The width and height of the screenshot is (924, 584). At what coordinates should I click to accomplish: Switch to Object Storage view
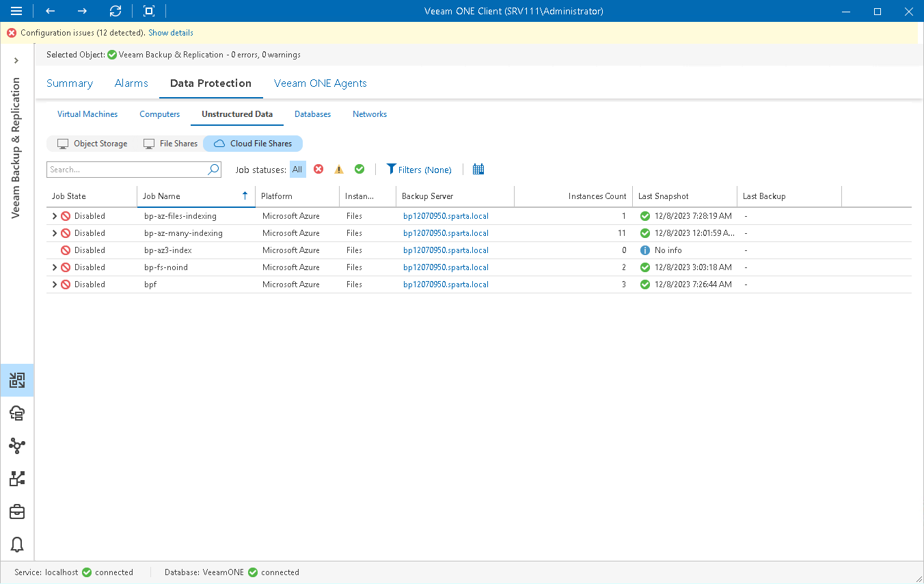point(92,144)
